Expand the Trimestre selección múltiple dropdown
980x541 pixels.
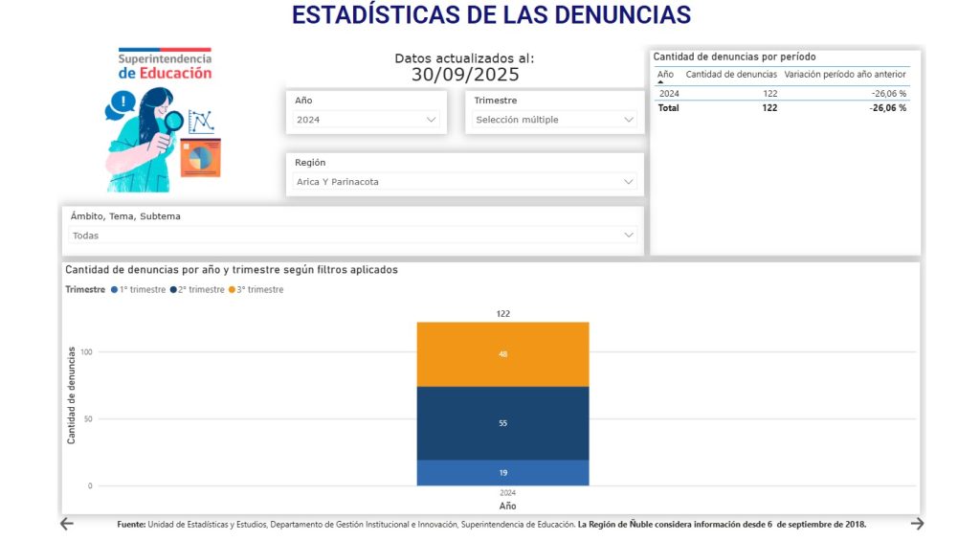pos(554,120)
